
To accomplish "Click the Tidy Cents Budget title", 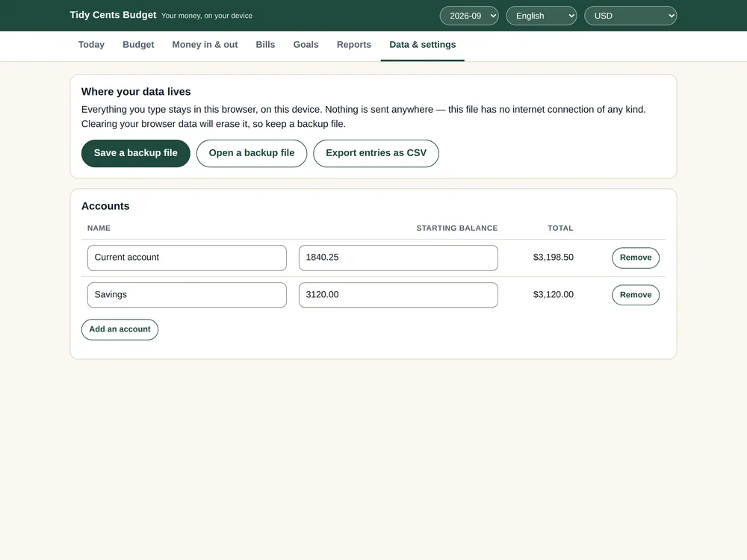I will coord(113,15).
